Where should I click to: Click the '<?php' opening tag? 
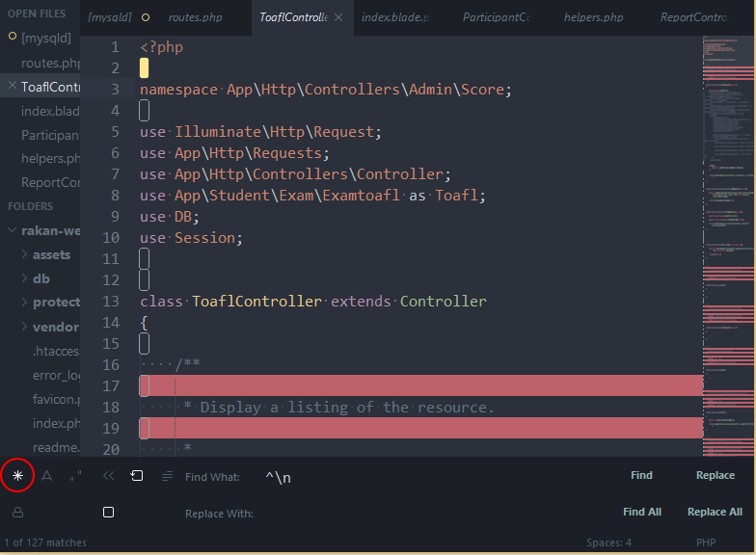(x=162, y=47)
